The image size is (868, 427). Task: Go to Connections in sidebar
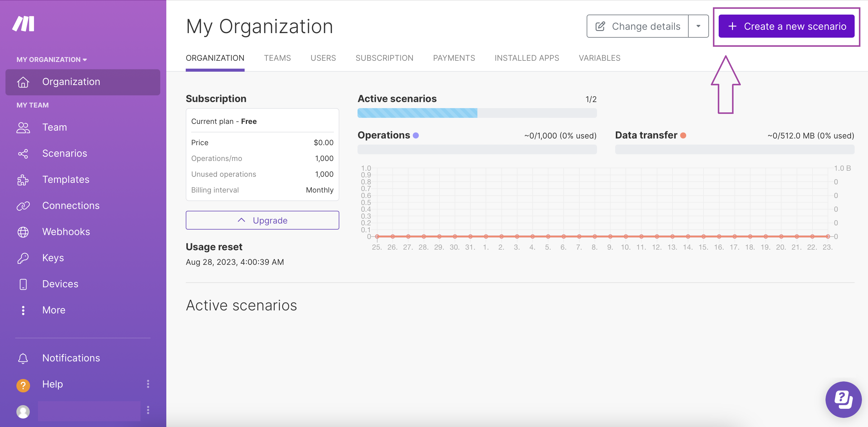70,206
